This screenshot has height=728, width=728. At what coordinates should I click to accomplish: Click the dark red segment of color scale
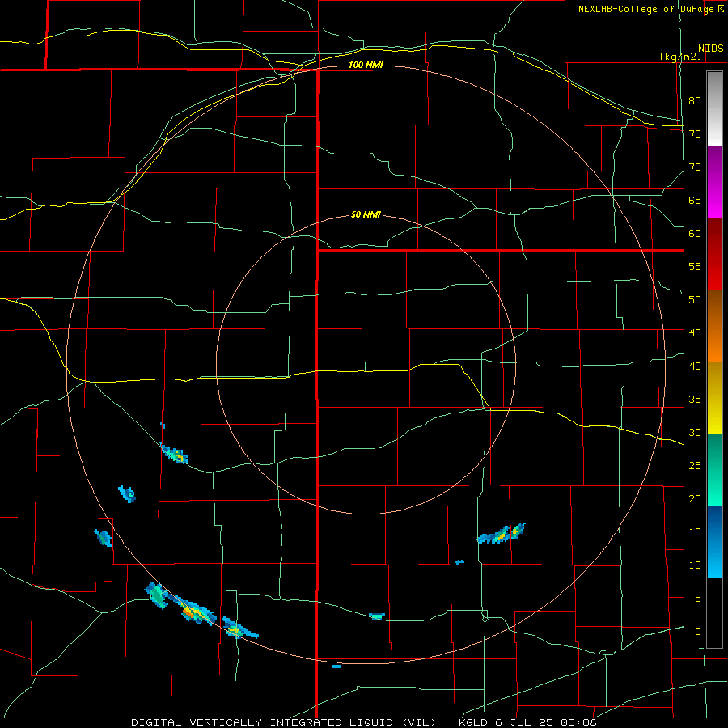tap(714, 254)
